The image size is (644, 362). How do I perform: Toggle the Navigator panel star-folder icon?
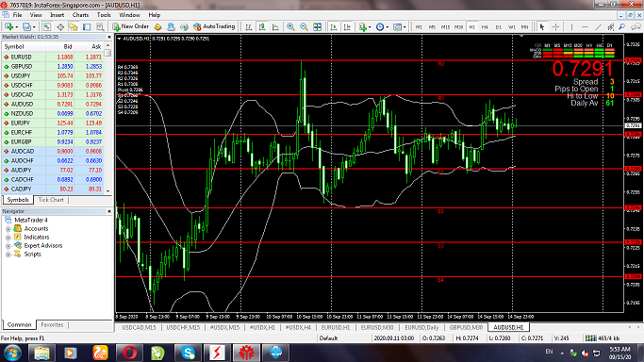[x=74, y=26]
